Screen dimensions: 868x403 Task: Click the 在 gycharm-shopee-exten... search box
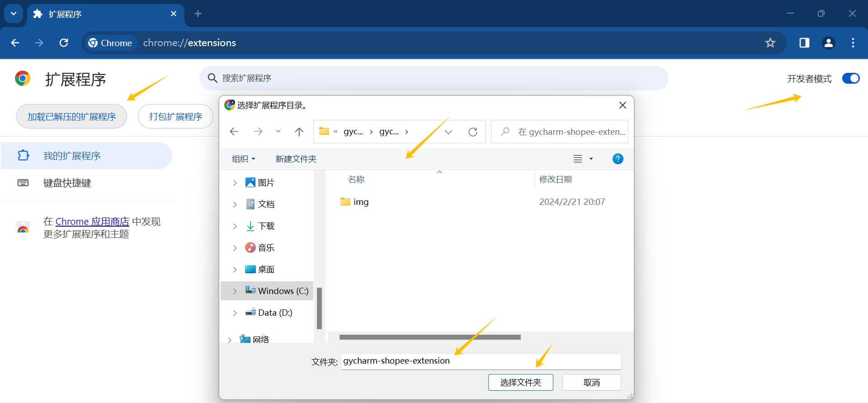[x=560, y=132]
